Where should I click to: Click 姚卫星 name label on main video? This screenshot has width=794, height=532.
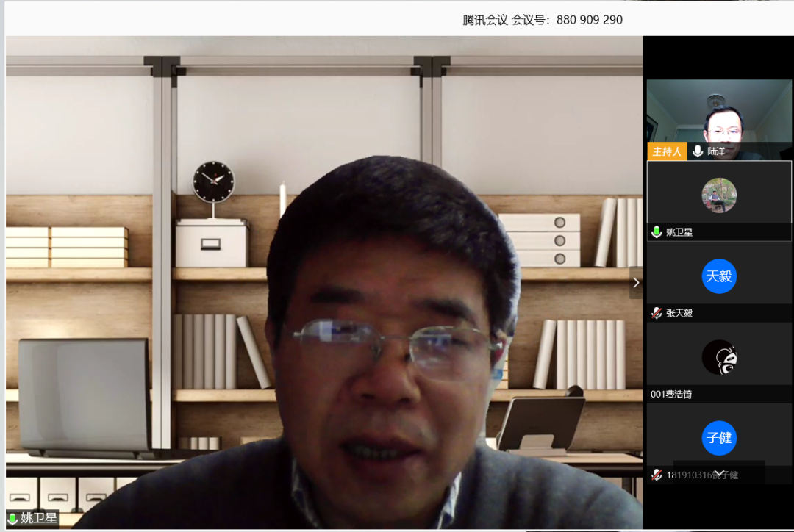[38, 519]
